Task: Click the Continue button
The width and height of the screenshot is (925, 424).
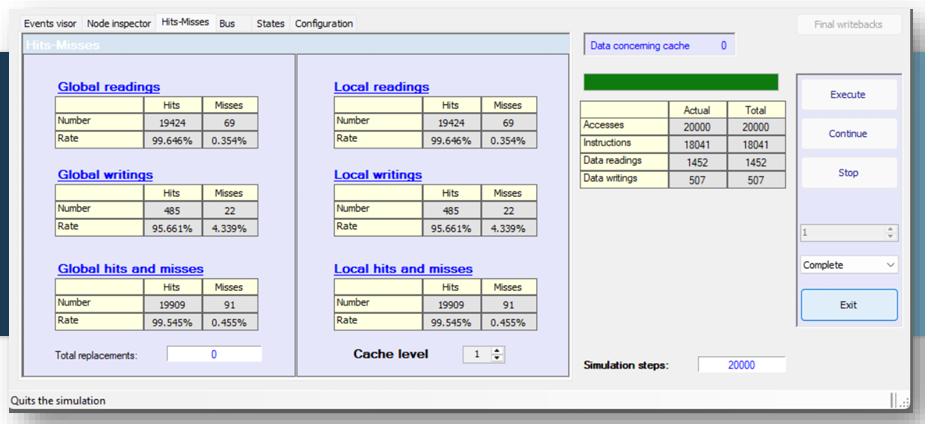Action: click(848, 134)
